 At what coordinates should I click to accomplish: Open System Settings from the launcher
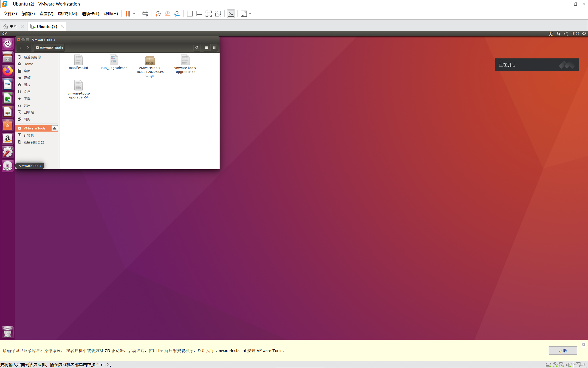pos(8,152)
